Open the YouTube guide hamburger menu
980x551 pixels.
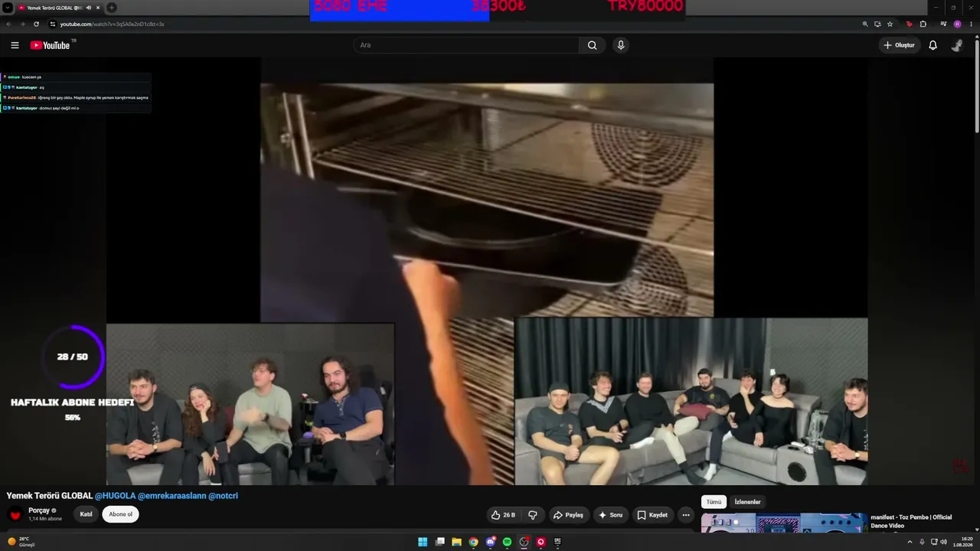coord(15,45)
